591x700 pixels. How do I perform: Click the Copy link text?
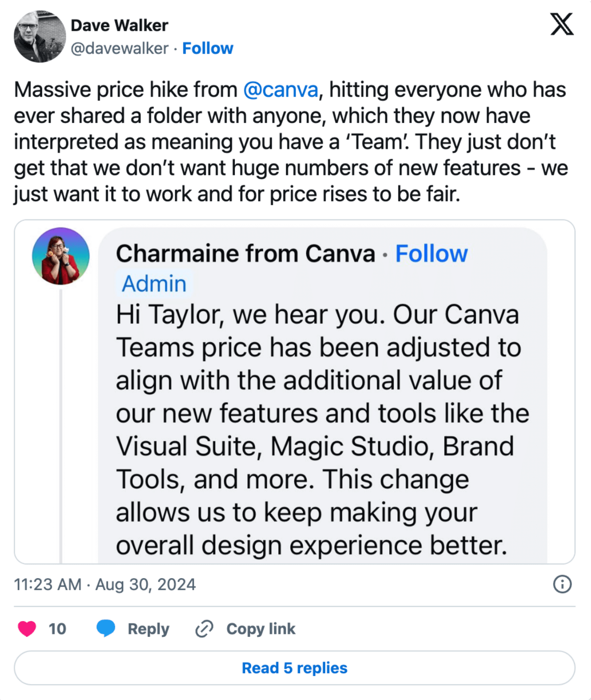261,629
